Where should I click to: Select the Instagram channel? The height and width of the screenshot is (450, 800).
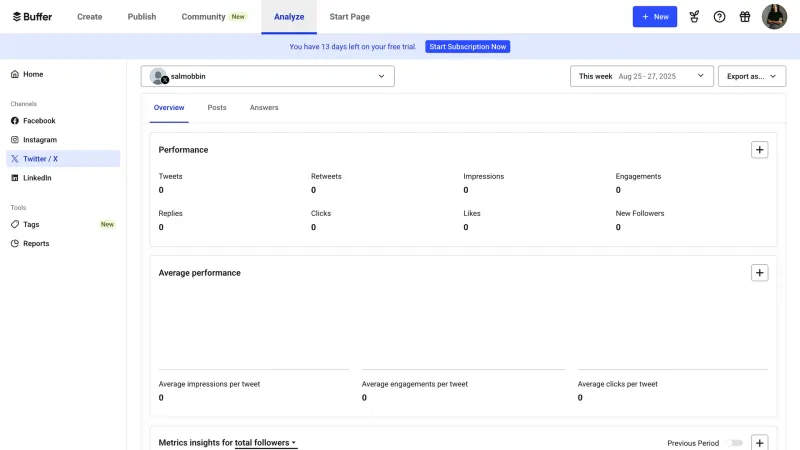tap(63, 140)
